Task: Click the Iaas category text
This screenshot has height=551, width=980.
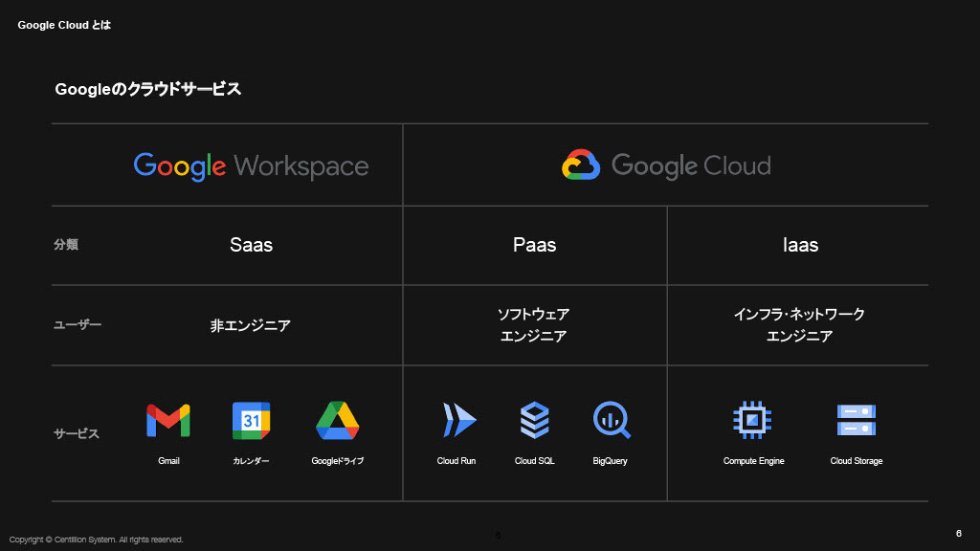Action: click(800, 245)
